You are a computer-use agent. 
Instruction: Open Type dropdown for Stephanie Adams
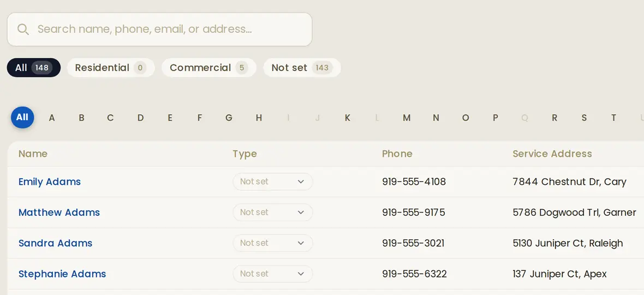(x=273, y=274)
